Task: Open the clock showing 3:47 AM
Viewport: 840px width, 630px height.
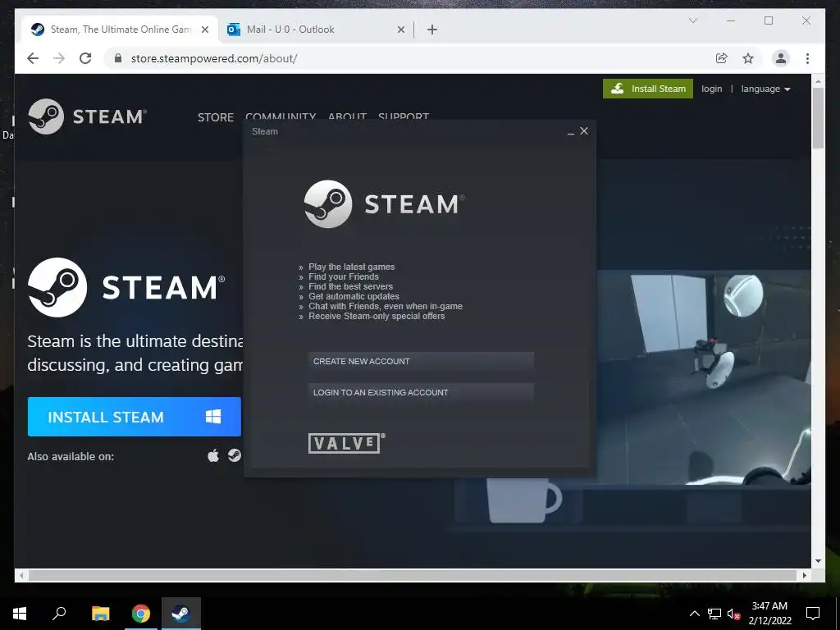Action: point(769,614)
